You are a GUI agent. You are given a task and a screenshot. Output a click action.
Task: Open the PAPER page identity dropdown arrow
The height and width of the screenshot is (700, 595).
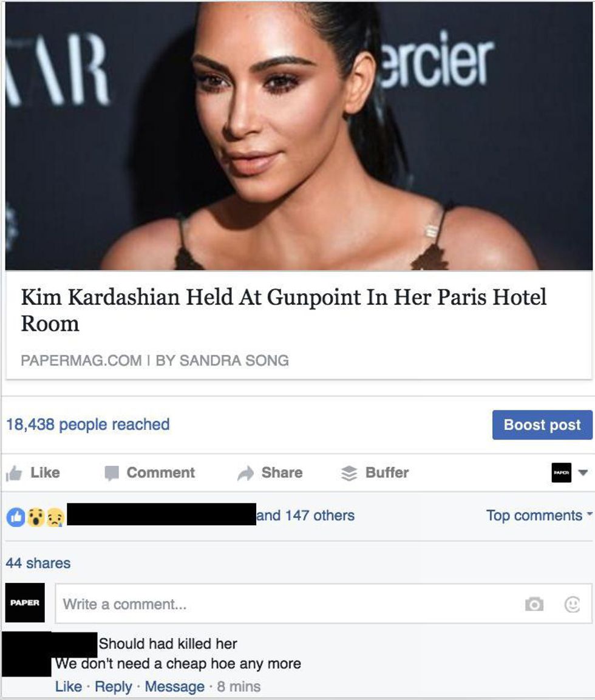583,472
